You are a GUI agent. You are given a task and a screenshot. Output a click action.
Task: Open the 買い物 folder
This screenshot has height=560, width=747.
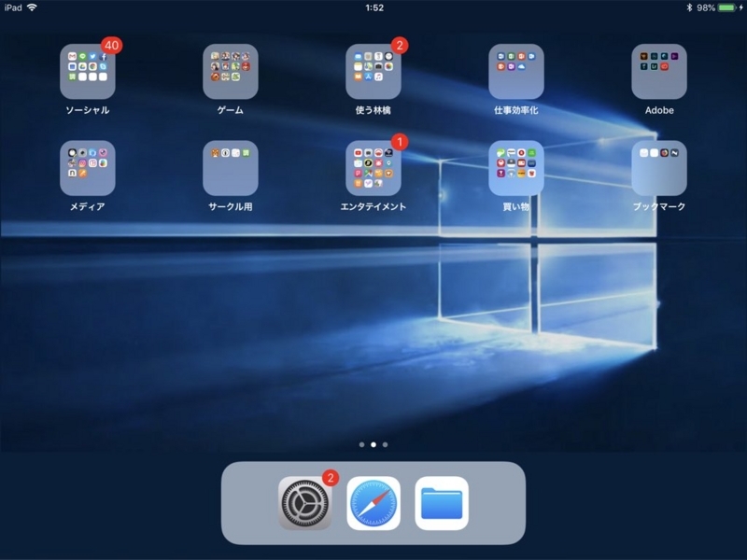516,168
